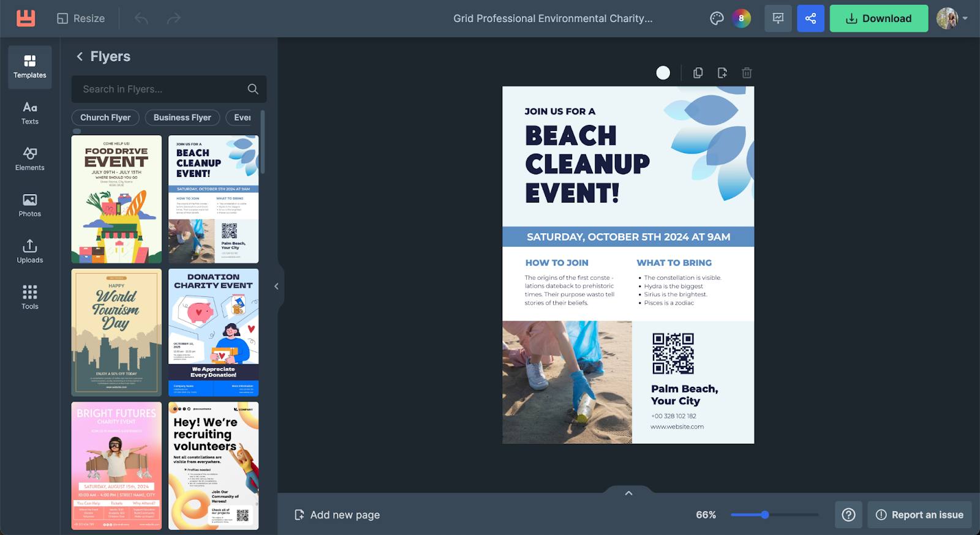This screenshot has width=980, height=535.
Task: Select the Business Flyer filter chip
Action: tap(183, 118)
